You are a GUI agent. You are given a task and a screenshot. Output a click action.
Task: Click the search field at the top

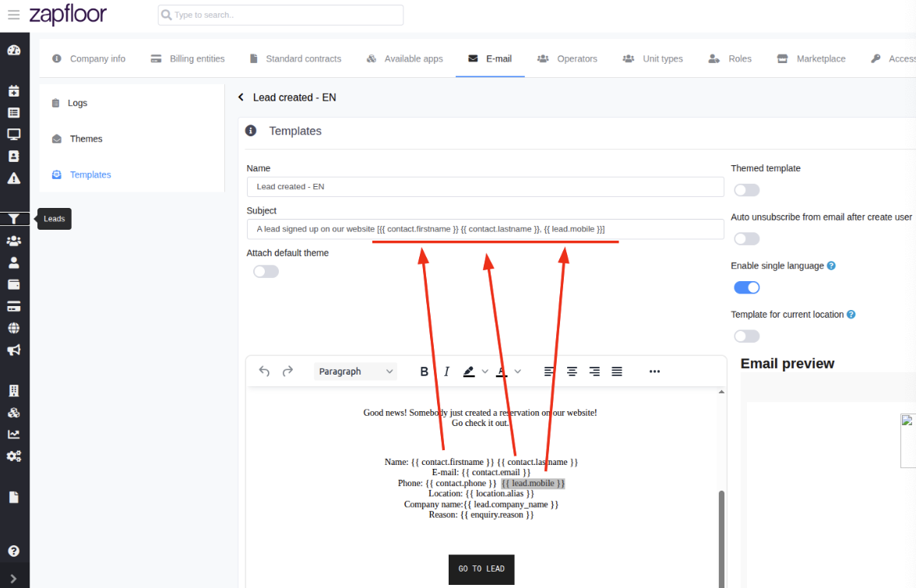[x=280, y=15]
